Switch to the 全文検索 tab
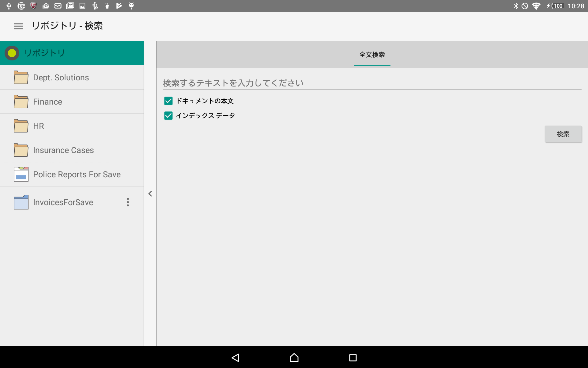The height and width of the screenshot is (368, 588). coord(372,55)
